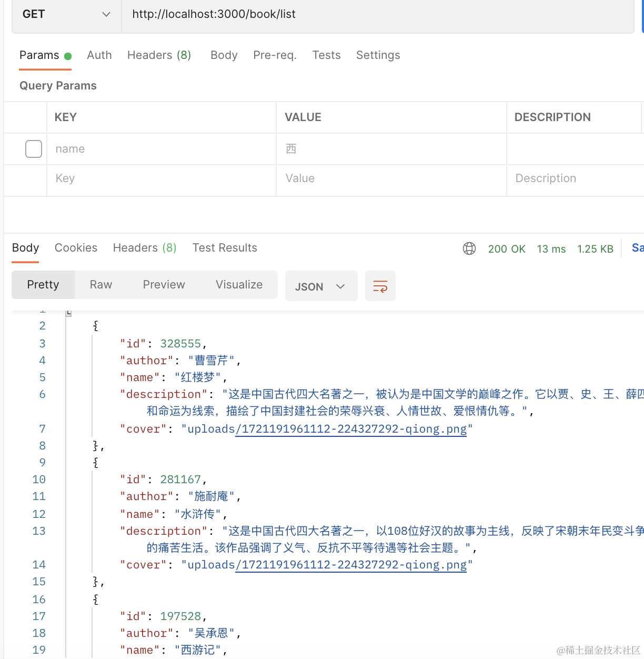Click the empty Key placeholder cell
This screenshot has height=659, width=644.
pos(161,178)
